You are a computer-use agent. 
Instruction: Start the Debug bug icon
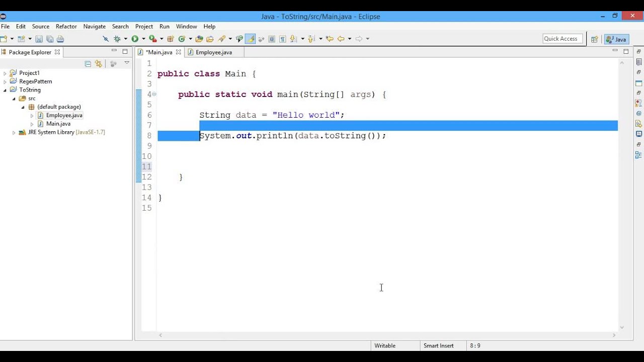pyautogui.click(x=117, y=39)
